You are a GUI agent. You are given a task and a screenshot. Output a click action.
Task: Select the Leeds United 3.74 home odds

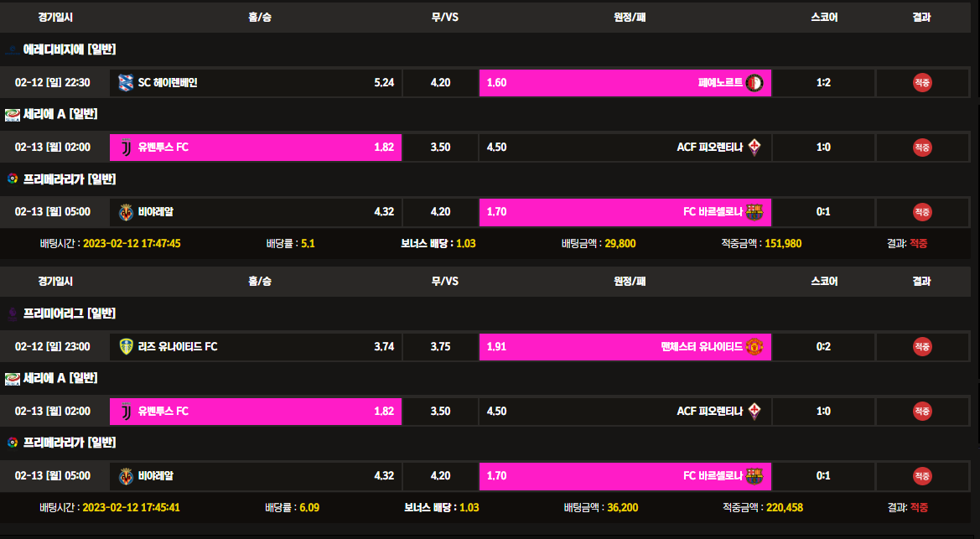click(256, 346)
